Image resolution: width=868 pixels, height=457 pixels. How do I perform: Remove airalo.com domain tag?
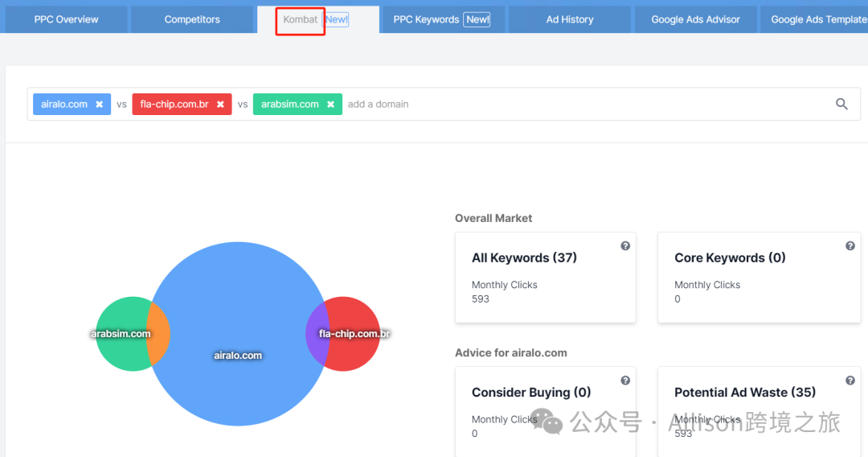99,104
